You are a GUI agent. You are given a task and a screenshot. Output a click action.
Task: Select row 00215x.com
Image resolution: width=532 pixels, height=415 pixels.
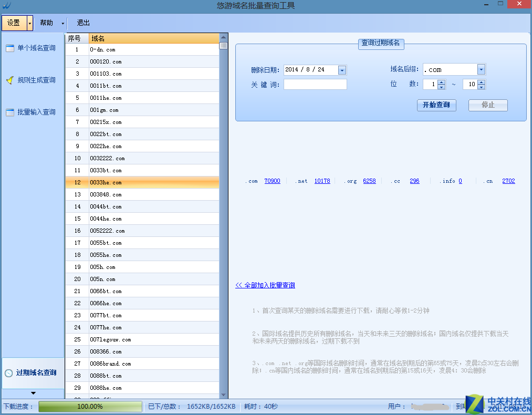point(142,122)
